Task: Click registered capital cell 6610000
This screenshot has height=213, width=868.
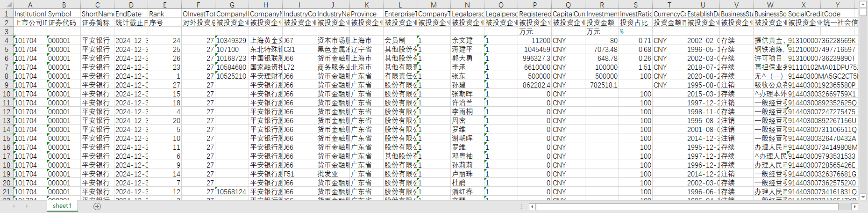Action: tap(534, 67)
